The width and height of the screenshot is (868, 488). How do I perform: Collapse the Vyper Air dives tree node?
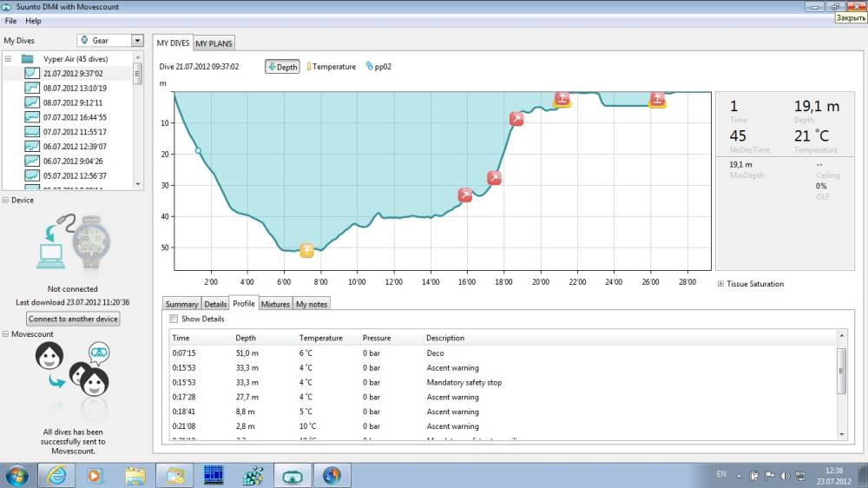9,59
